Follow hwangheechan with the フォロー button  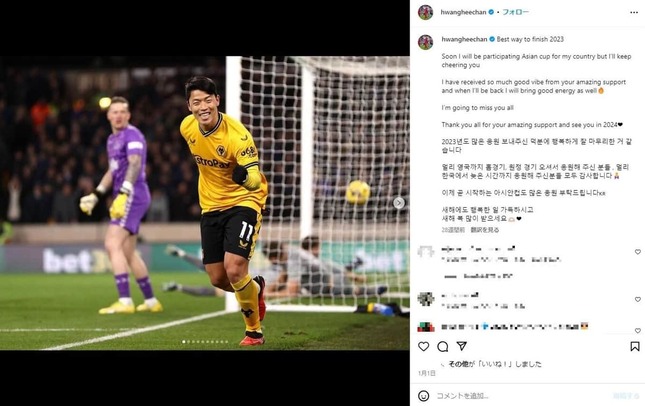pyautogui.click(x=515, y=12)
